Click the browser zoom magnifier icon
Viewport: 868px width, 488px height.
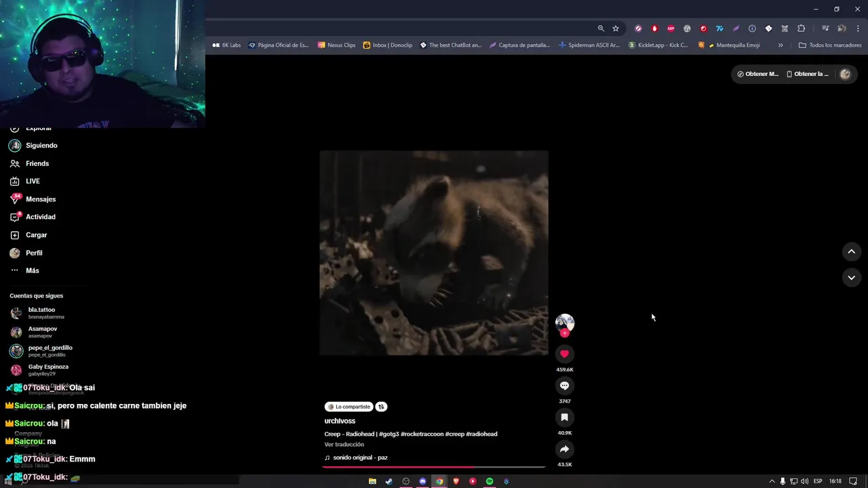click(x=601, y=28)
